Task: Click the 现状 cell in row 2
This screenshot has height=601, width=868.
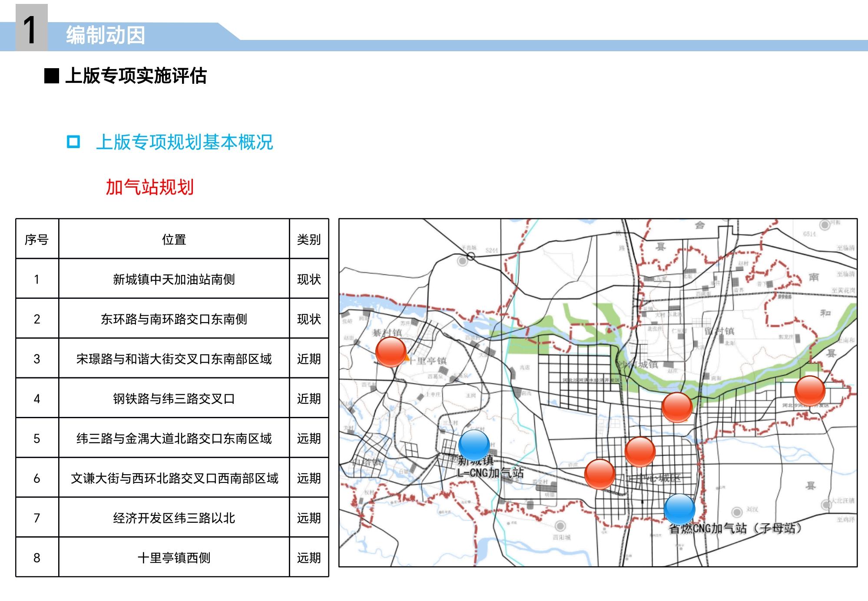Action: tap(309, 319)
